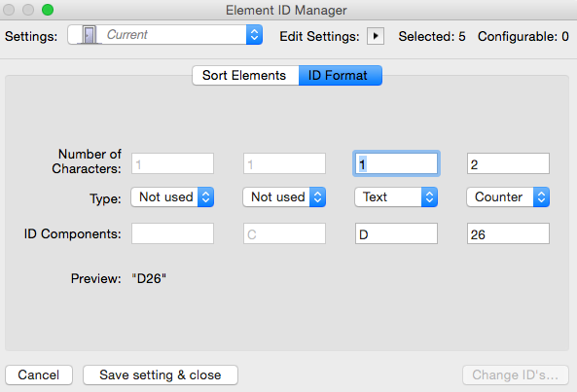The width and height of the screenshot is (577, 392).
Task: Click the door icon in Settings dropdown
Action: [89, 35]
